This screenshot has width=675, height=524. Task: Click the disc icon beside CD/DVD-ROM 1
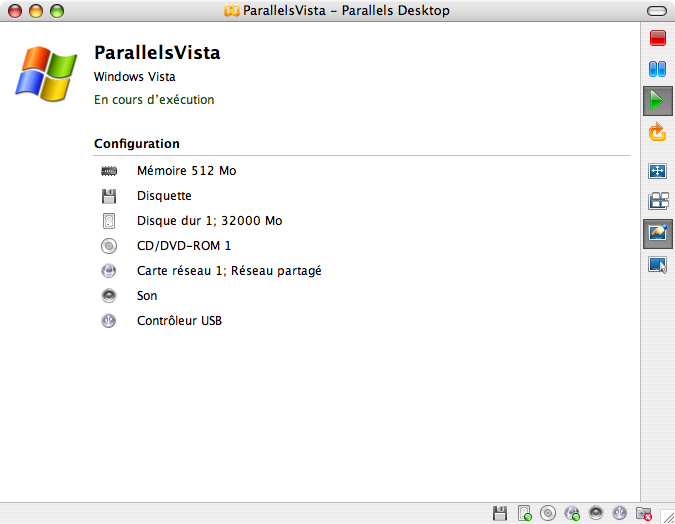click(x=109, y=246)
